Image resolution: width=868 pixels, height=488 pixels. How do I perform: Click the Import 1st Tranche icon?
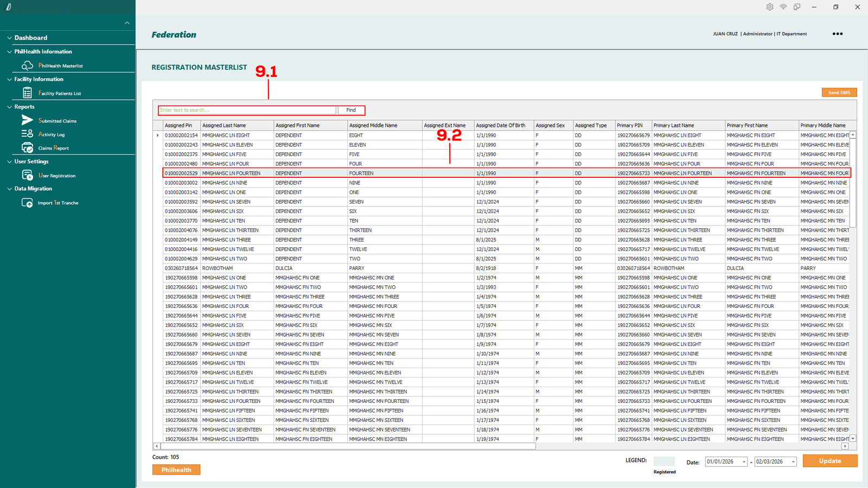point(27,203)
